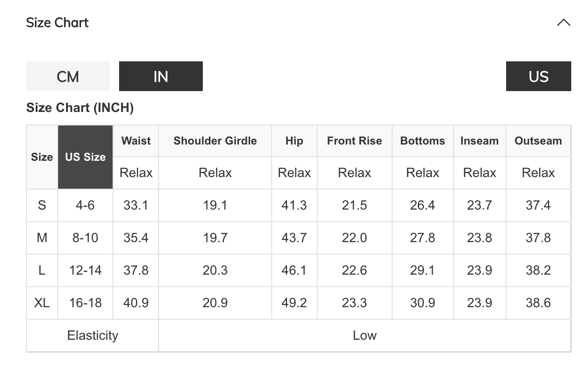Select the XL size row label
The width and height of the screenshot is (588, 369).
[x=42, y=303]
